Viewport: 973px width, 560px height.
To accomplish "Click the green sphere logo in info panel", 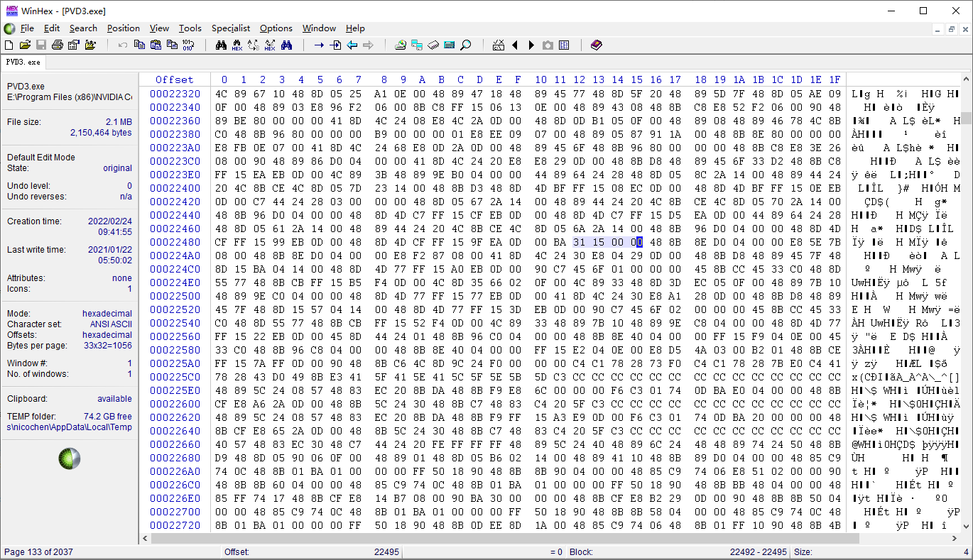I will point(70,459).
